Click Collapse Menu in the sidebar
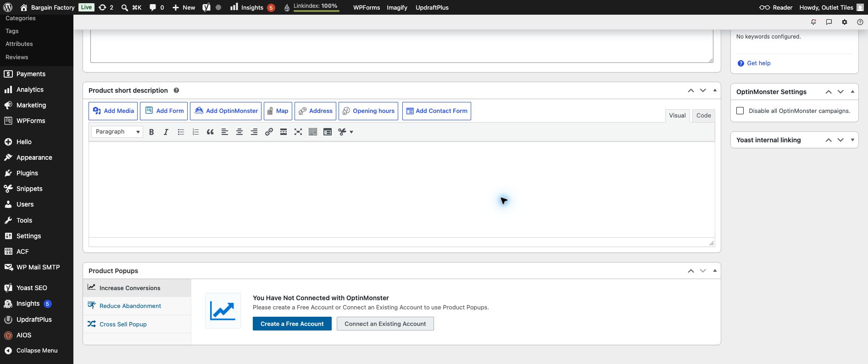The width and height of the screenshot is (868, 364). point(37,350)
